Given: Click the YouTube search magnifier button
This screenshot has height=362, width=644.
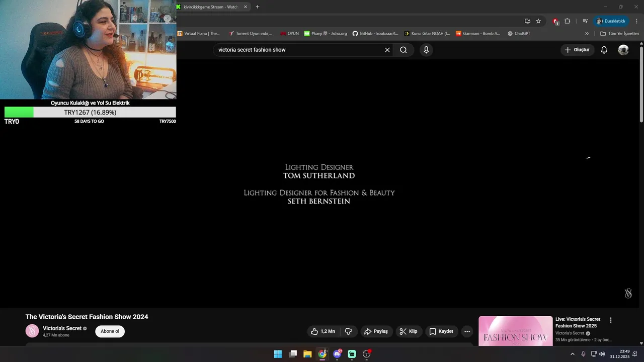Looking at the screenshot, I should [x=404, y=50].
